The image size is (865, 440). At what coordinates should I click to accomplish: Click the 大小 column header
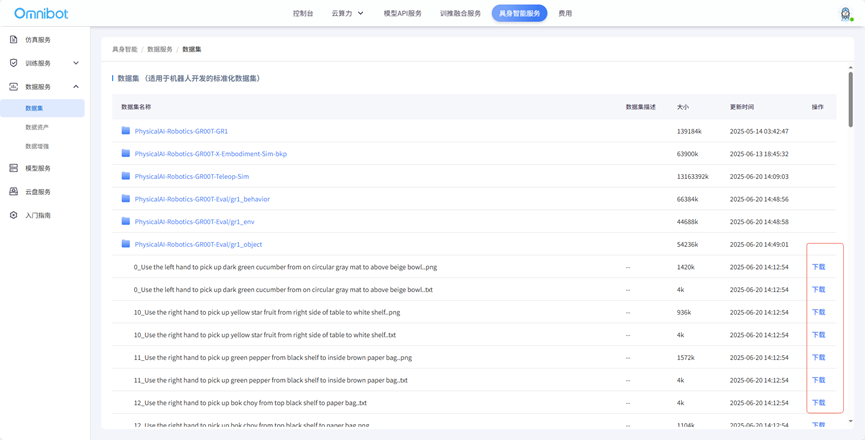pyautogui.click(x=683, y=107)
